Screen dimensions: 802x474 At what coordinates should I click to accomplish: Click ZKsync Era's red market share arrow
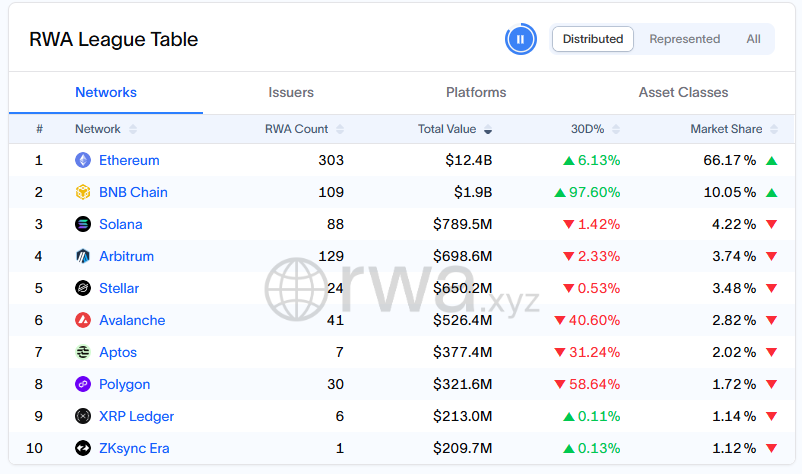[772, 448]
